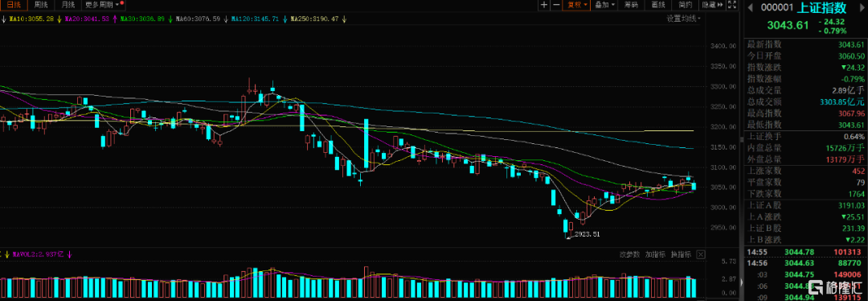Click magenta arrow after MAVOL2 value
The height and width of the screenshot is (301, 868).
pos(69,254)
